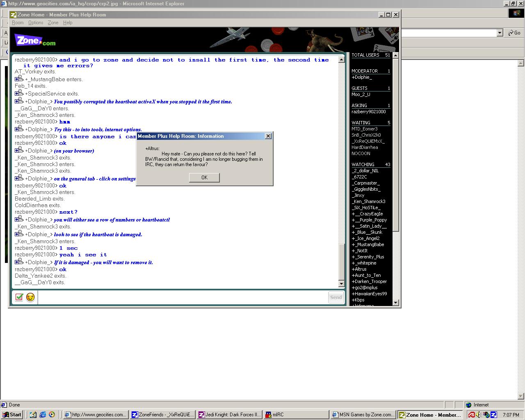
Task: Select SnB_ChrisX2k0 in WAITING list
Action: coord(366,135)
